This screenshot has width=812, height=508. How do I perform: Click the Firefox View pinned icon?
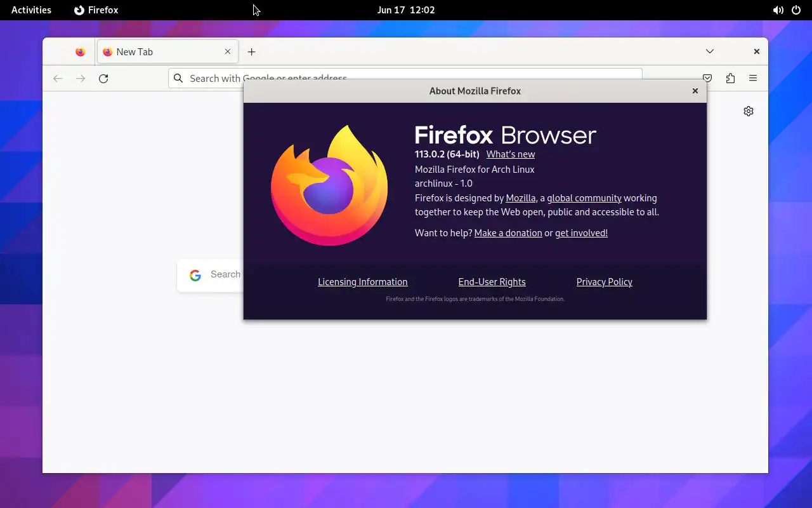click(x=80, y=52)
